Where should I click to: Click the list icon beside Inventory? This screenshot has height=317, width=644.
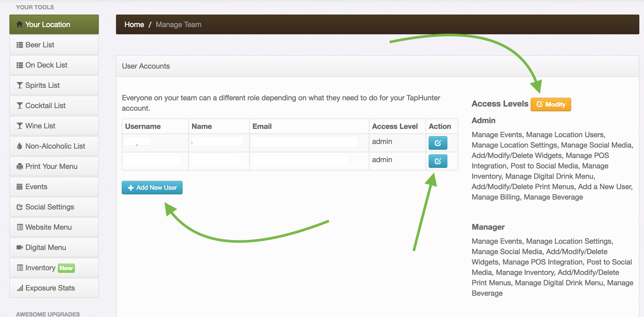(x=20, y=268)
